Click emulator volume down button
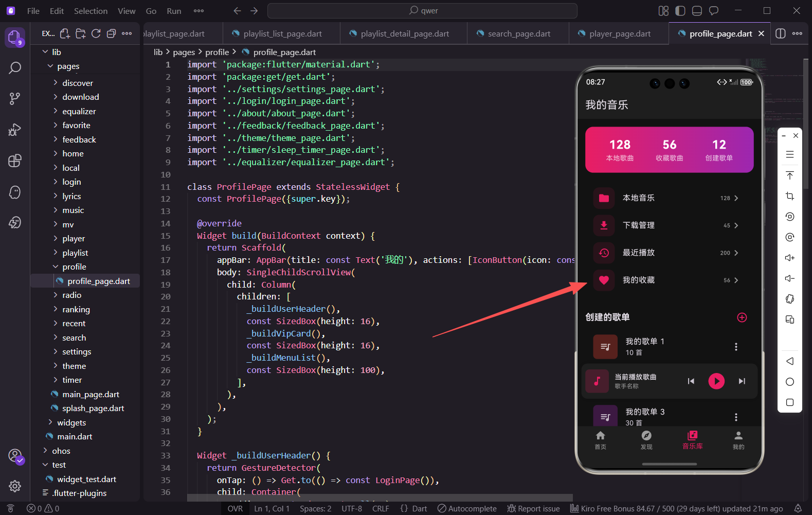Screen dimensions: 812x515 (x=790, y=278)
